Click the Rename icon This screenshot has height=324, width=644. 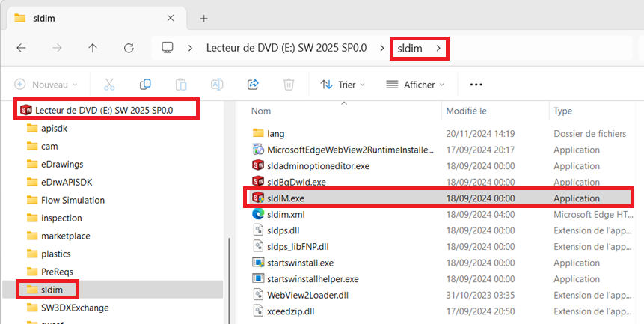click(x=217, y=85)
